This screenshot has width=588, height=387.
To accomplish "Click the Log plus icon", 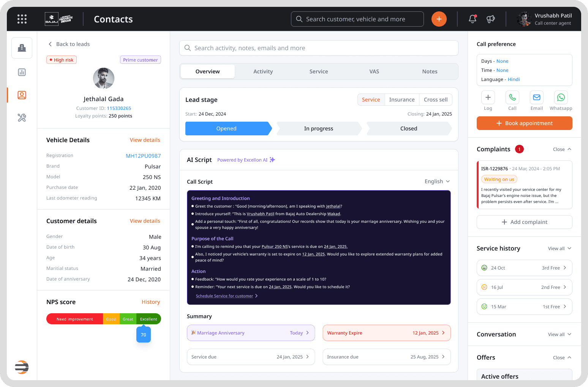I will coord(488,97).
